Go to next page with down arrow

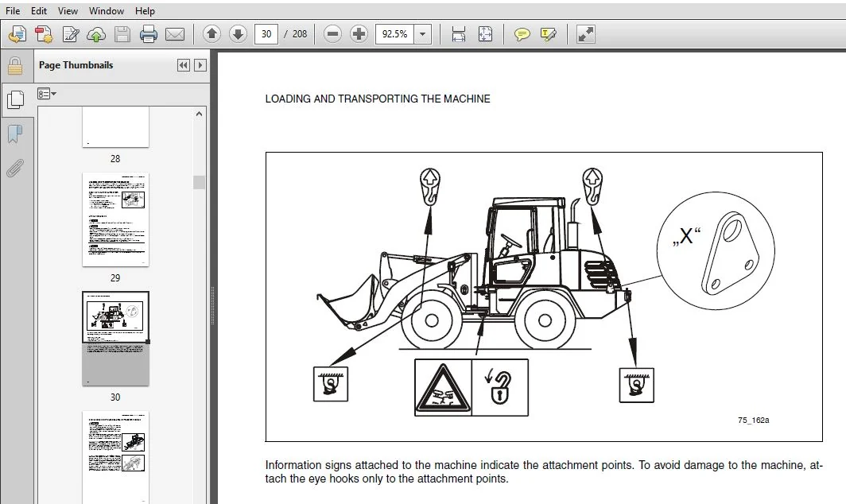click(x=238, y=34)
